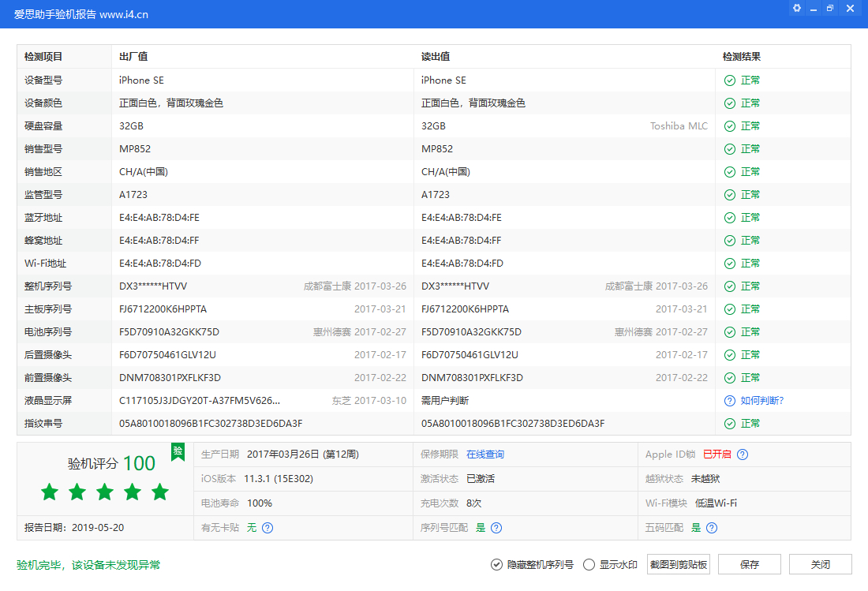
Task: Click the green check icon for 设备颜色
Action: [730, 103]
